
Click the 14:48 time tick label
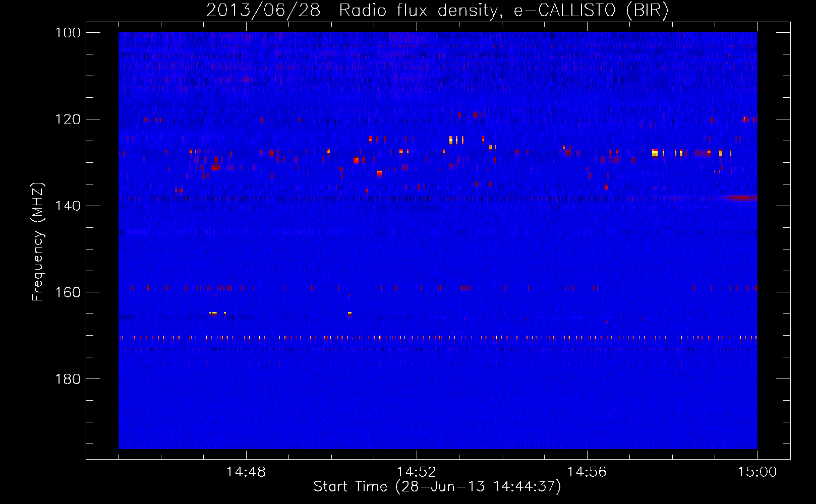click(x=246, y=472)
